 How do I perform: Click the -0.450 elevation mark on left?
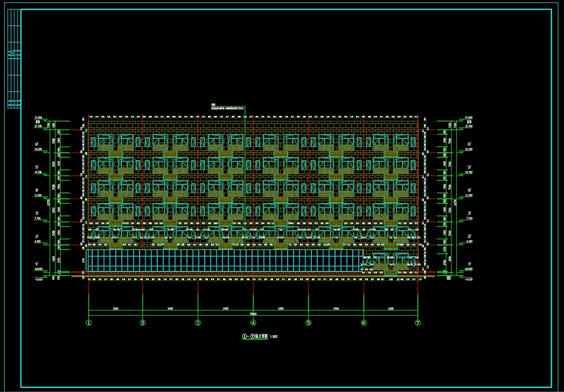click(x=38, y=279)
